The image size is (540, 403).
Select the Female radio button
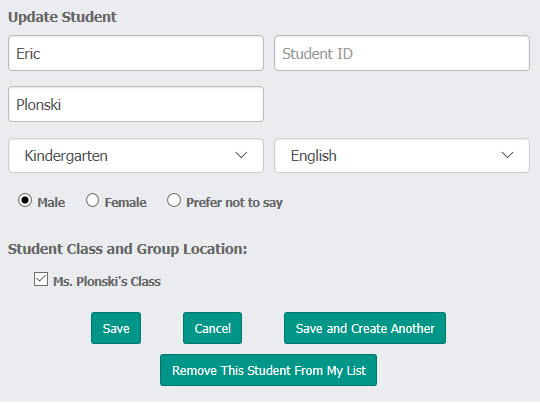point(92,200)
